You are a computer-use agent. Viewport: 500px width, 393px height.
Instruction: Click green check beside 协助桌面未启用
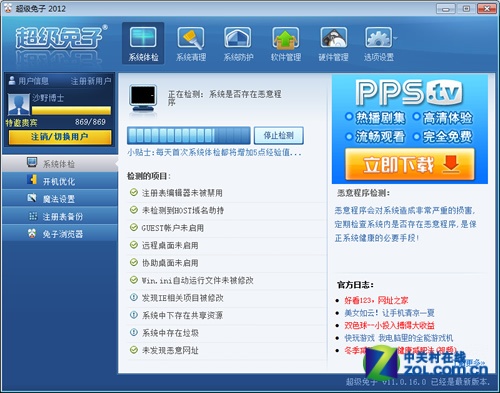click(x=134, y=262)
